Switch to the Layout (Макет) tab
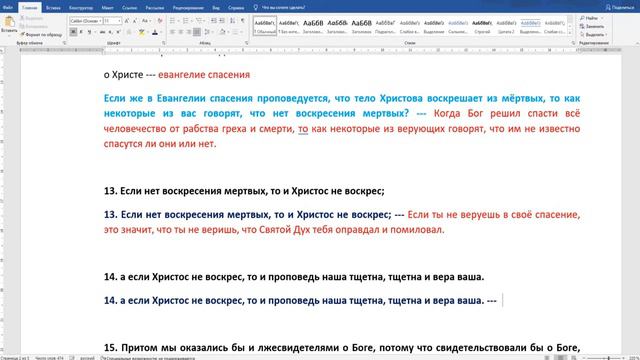 [108, 7]
